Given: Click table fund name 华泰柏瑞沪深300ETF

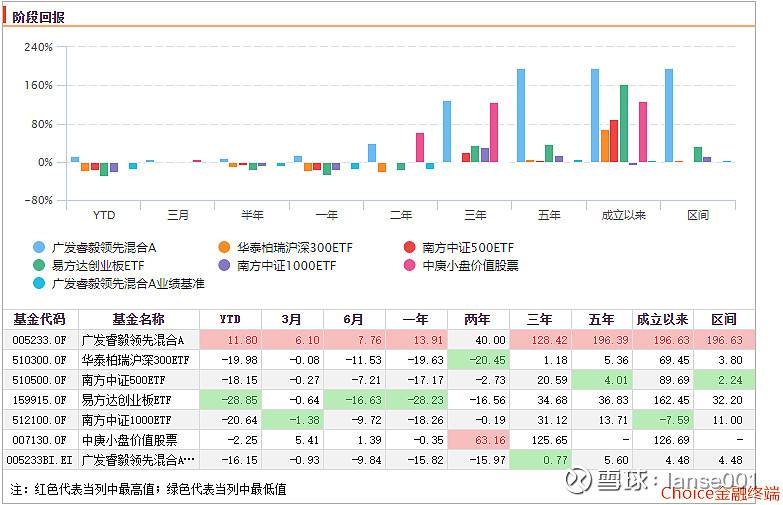Looking at the screenshot, I should (136, 360).
